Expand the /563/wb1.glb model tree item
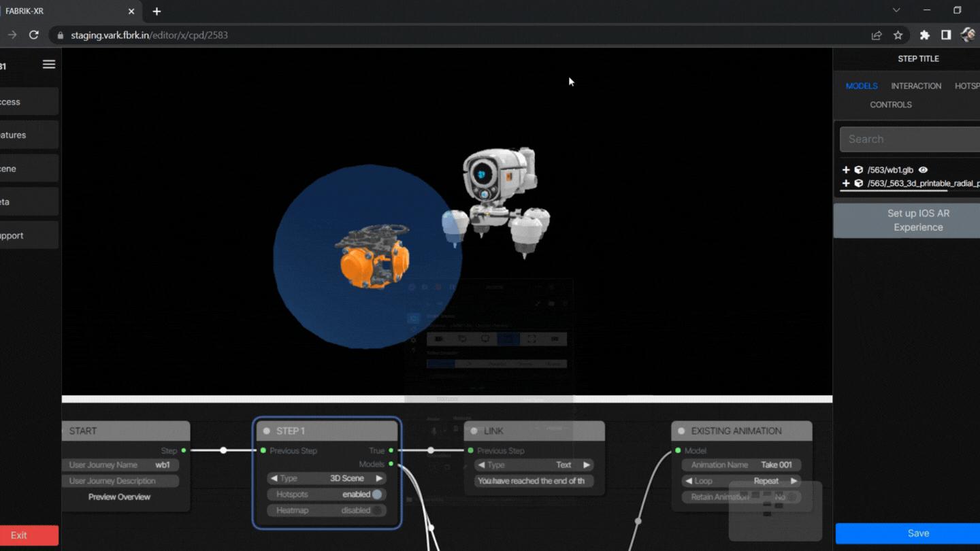This screenshot has width=980, height=551. [x=846, y=170]
